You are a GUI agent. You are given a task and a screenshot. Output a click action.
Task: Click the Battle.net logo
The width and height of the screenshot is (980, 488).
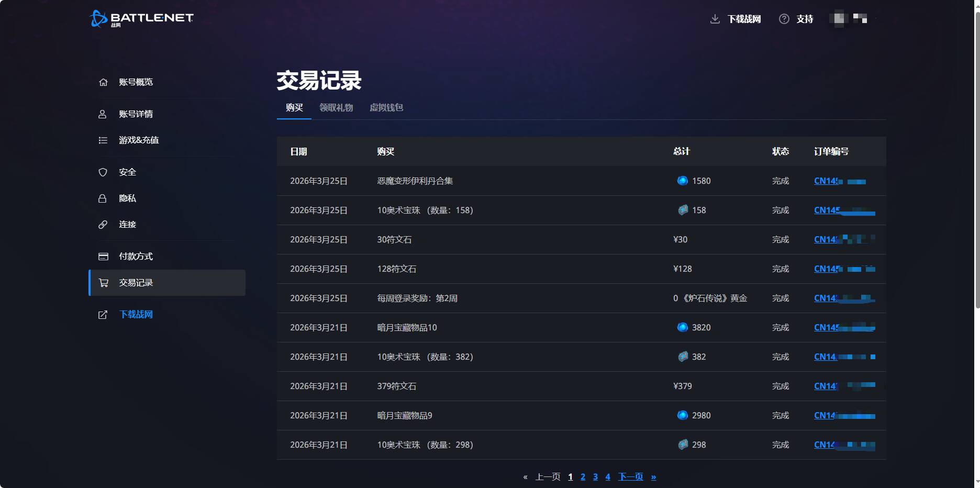(141, 18)
